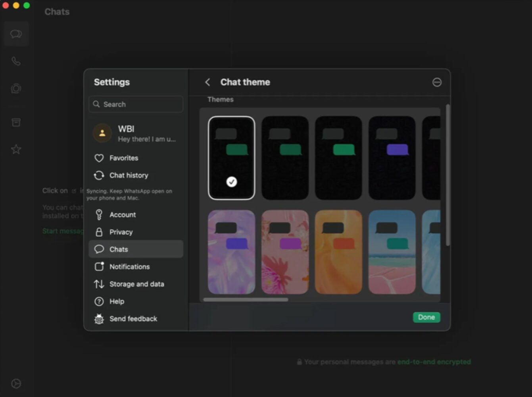Image resolution: width=532 pixels, height=397 pixels.
Task: Click the end-to-end encrypted link
Action: [434, 362]
